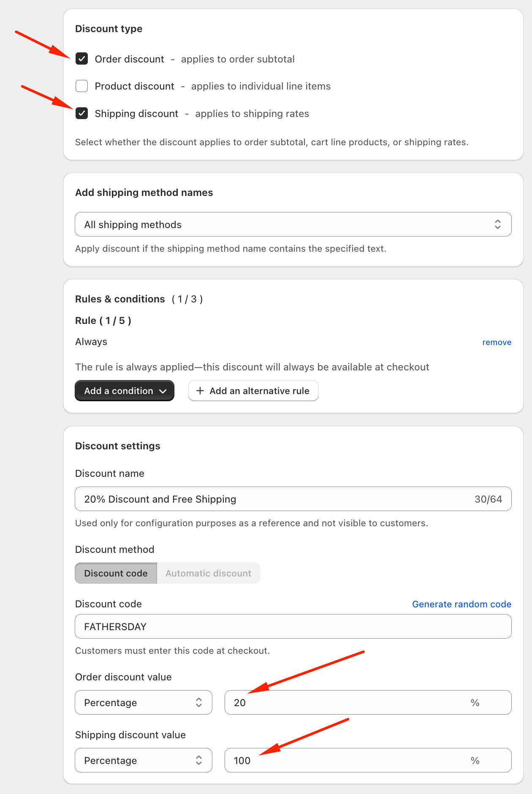Click the chevron on Add a condition
532x794 pixels.
point(163,391)
